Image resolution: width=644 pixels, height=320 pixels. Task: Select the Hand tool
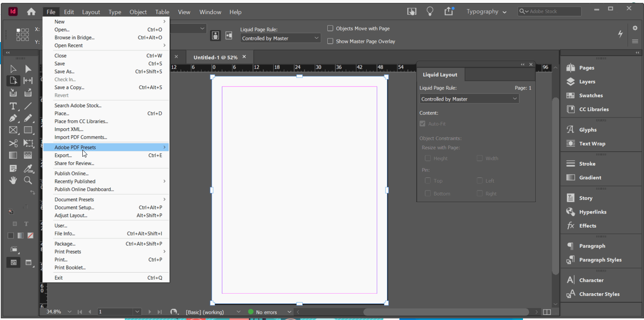pyautogui.click(x=13, y=180)
